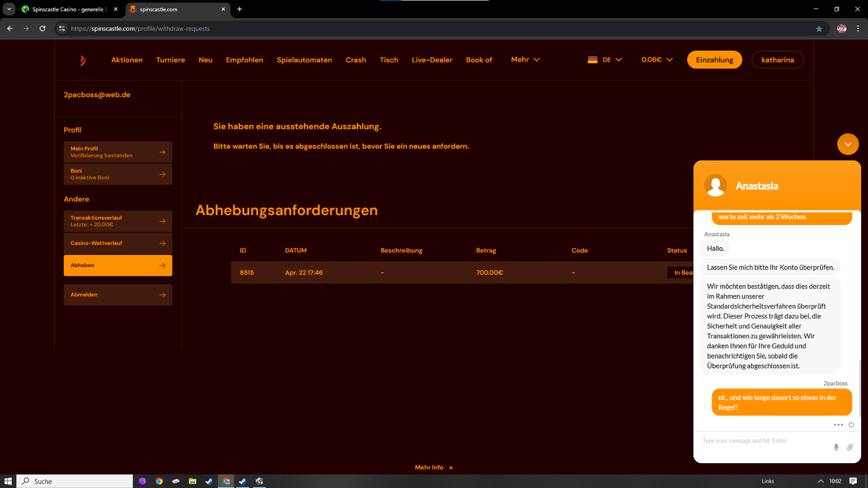This screenshot has width=868, height=488.
Task: Expand the Mehr Info footer section
Action: coord(433,467)
